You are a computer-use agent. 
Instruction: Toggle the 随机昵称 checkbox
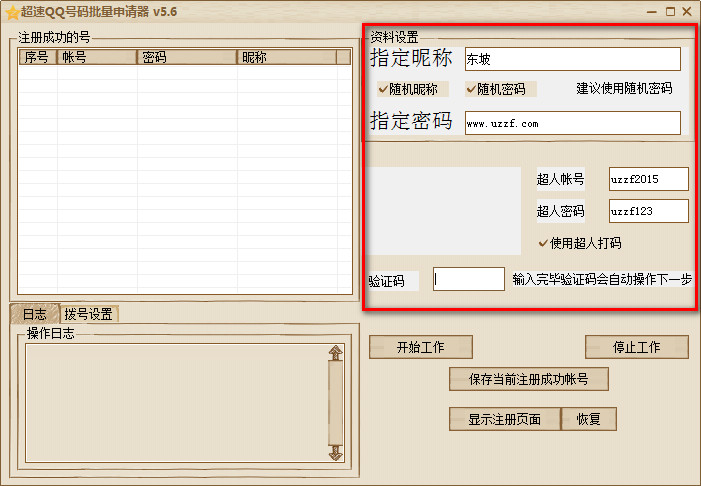pyautogui.click(x=384, y=89)
